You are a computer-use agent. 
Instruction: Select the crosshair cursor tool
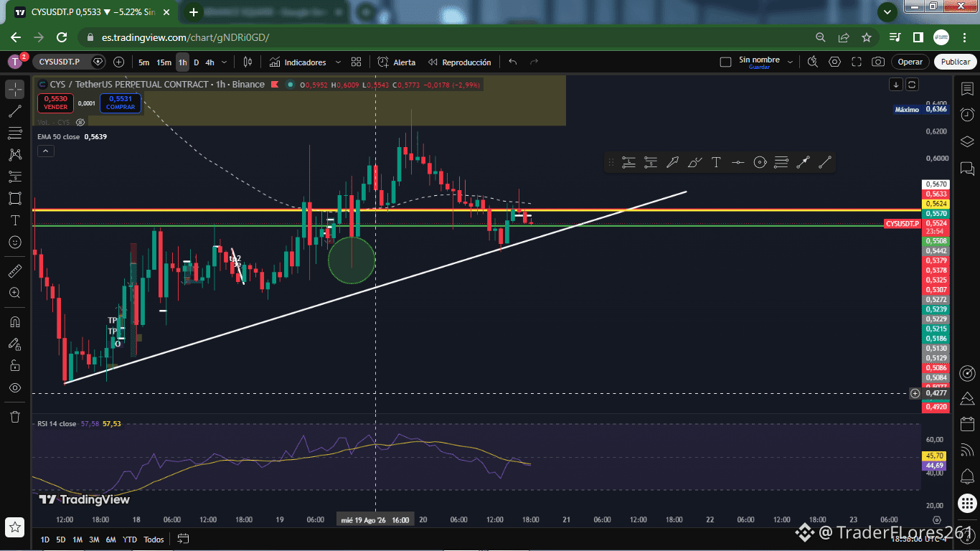click(x=15, y=89)
